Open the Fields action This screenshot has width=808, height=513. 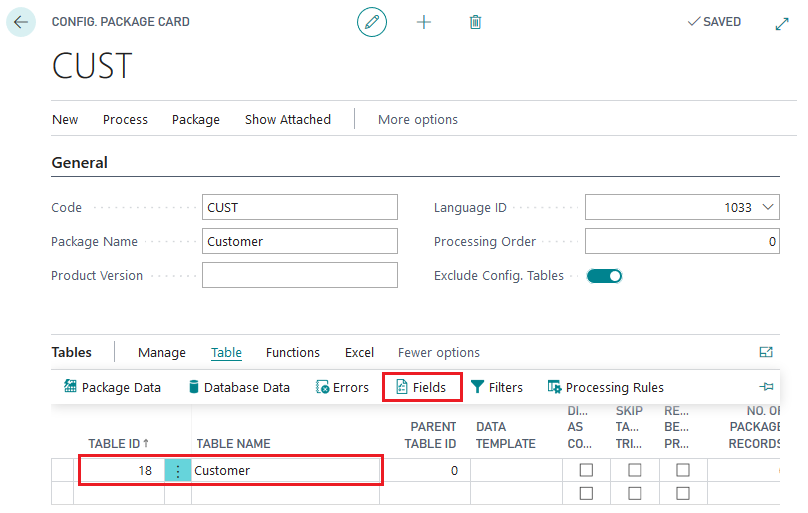pos(421,387)
